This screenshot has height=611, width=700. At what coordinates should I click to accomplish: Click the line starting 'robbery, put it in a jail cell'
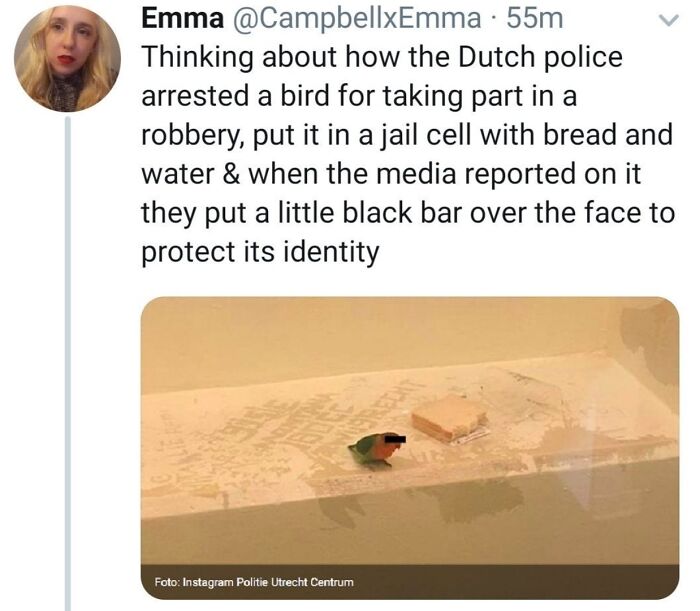pyautogui.click(x=407, y=136)
